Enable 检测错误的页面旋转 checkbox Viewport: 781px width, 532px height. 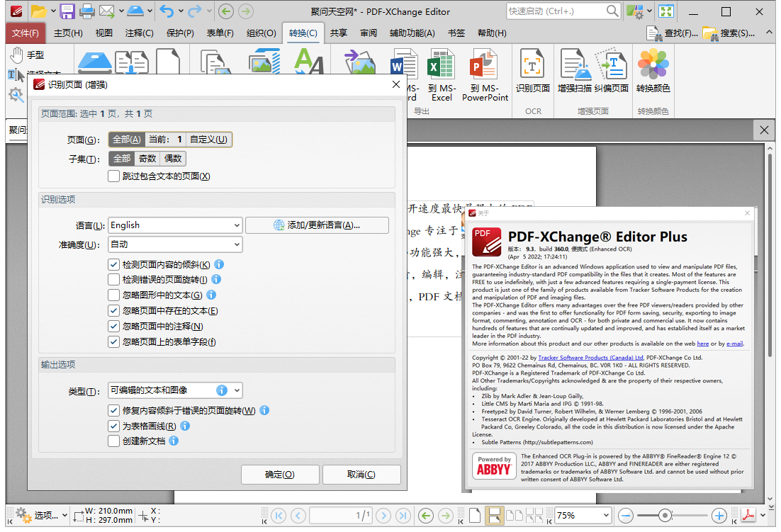(113, 281)
